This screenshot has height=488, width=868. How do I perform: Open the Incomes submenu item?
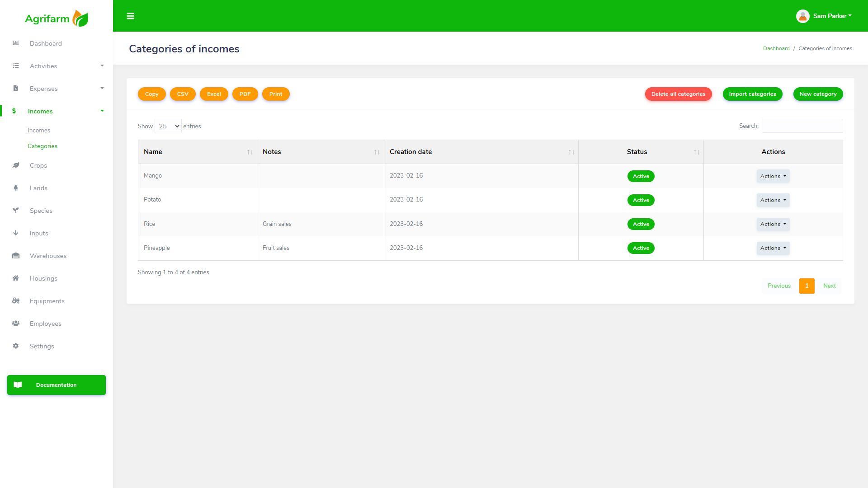click(39, 130)
